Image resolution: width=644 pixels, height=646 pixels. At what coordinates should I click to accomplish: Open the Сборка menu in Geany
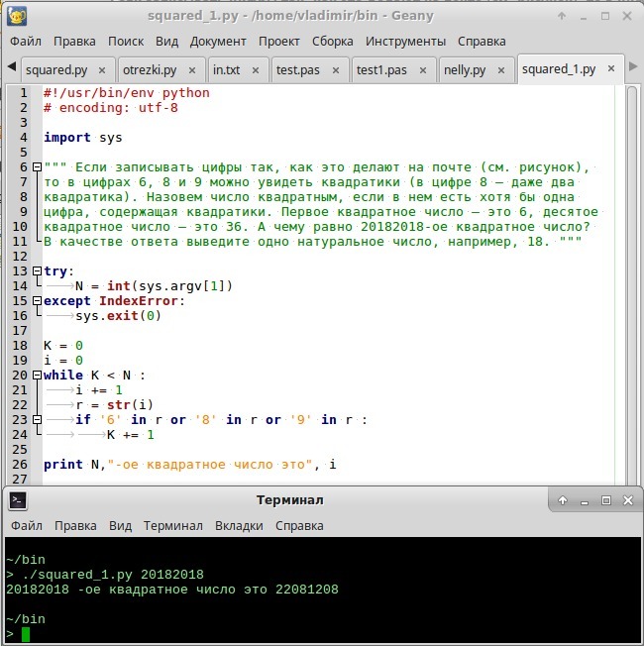click(332, 42)
